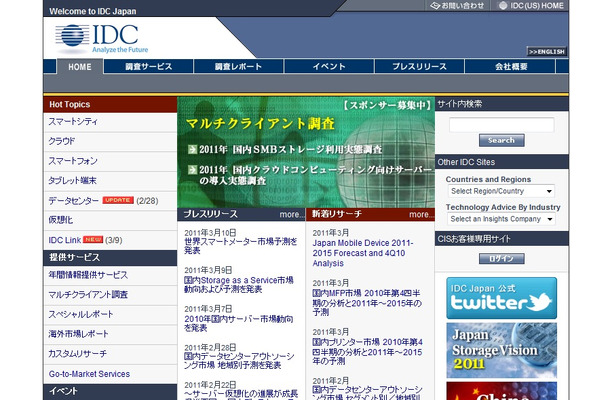
Task: Click more in 新着リサーチ header
Action: click(x=420, y=214)
